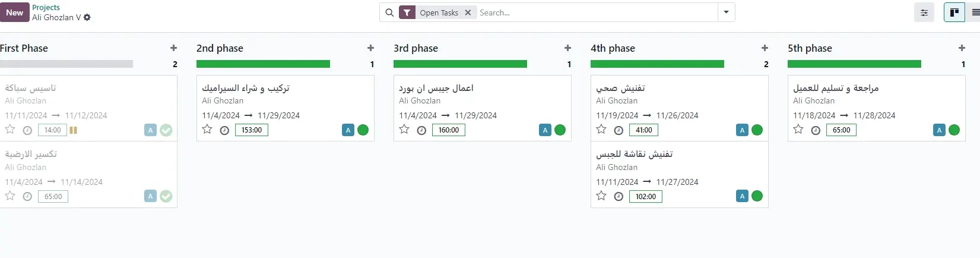The image size is (980, 258).
Task: Switch to Kanban view
Action: tap(954, 12)
